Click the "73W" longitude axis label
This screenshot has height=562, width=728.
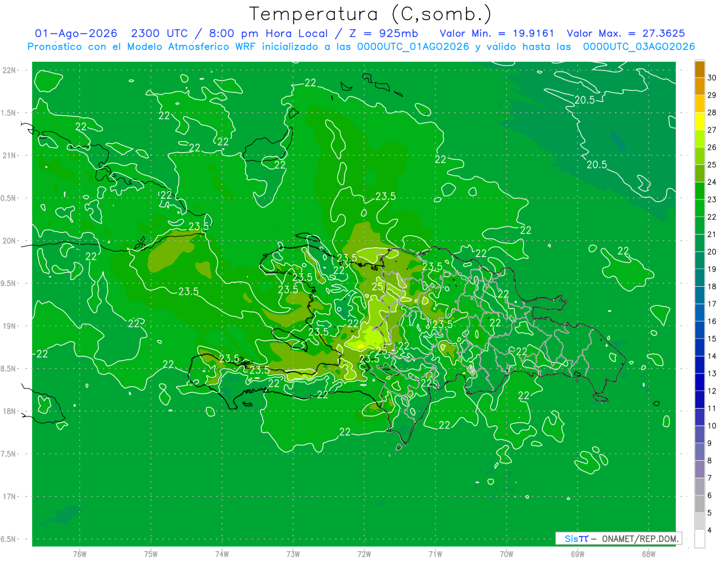coord(293,554)
